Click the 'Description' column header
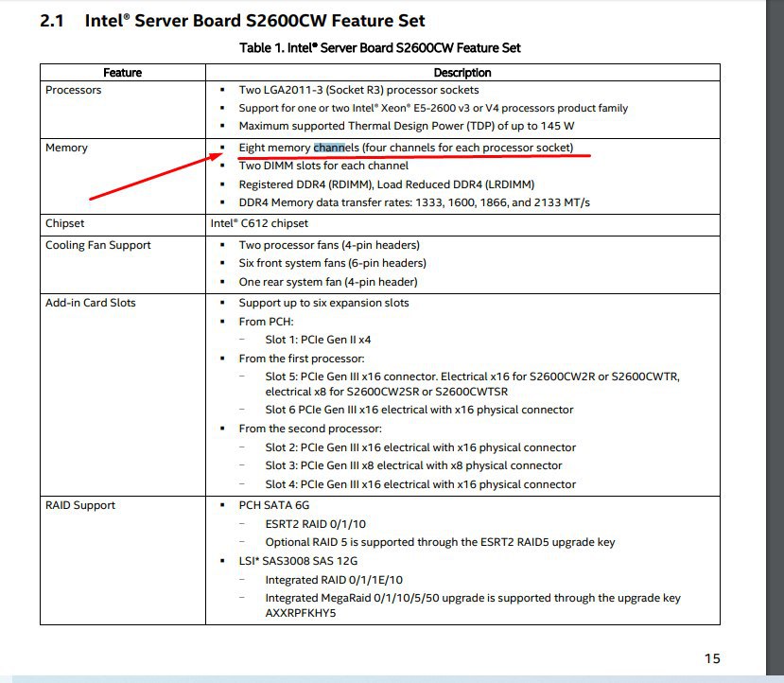 tap(462, 73)
